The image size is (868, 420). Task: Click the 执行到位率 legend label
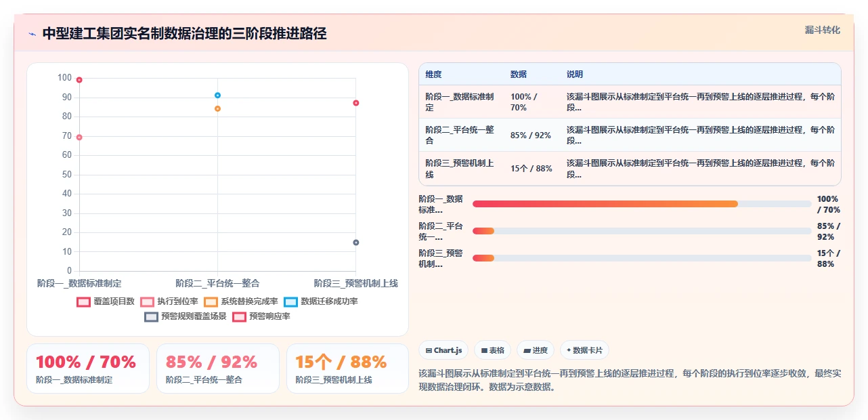(x=178, y=301)
